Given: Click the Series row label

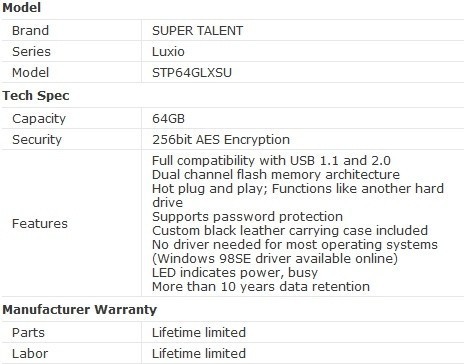Looking at the screenshot, I should tap(31, 52).
